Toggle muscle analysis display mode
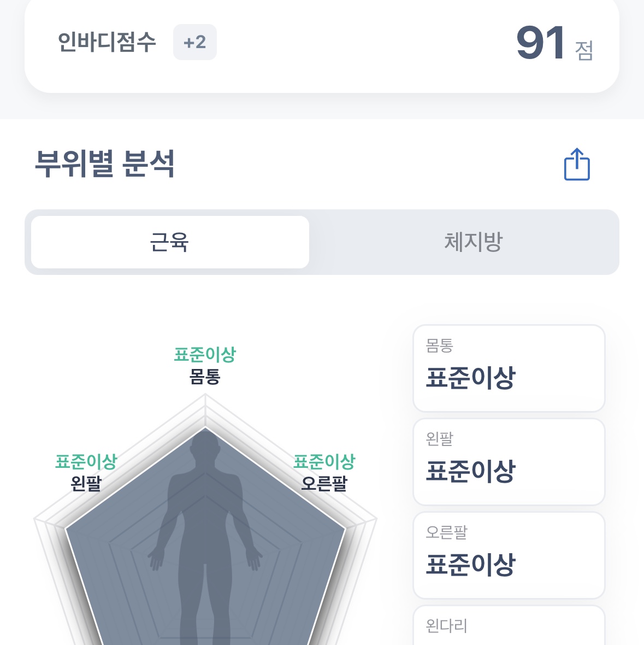644x645 pixels. (x=169, y=242)
